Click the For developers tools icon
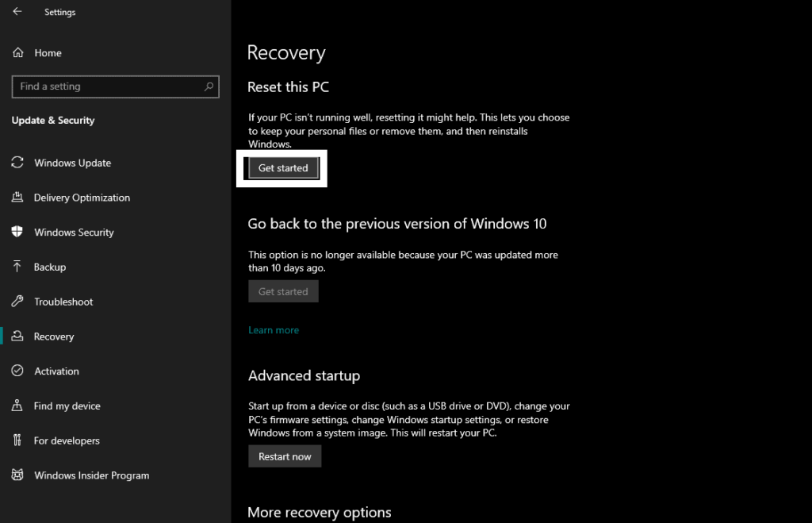 click(x=17, y=440)
